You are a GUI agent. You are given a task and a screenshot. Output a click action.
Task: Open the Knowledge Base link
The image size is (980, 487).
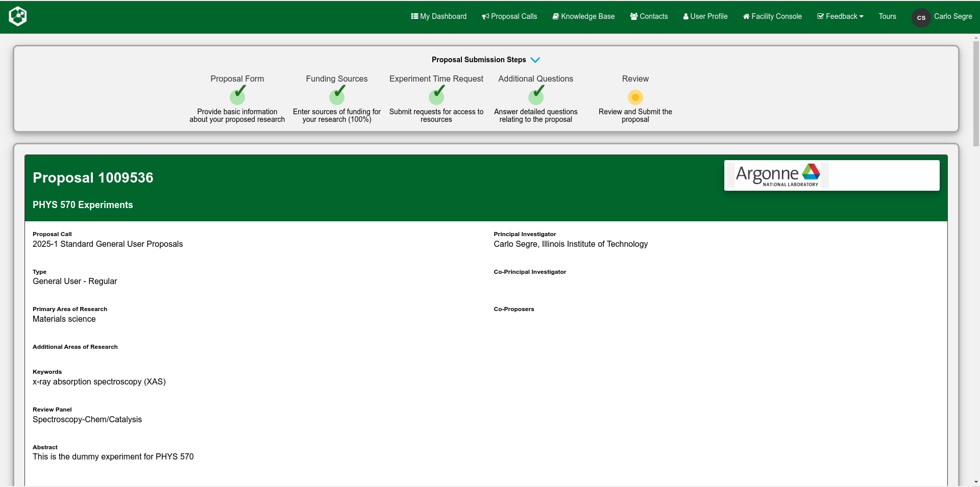pos(583,16)
